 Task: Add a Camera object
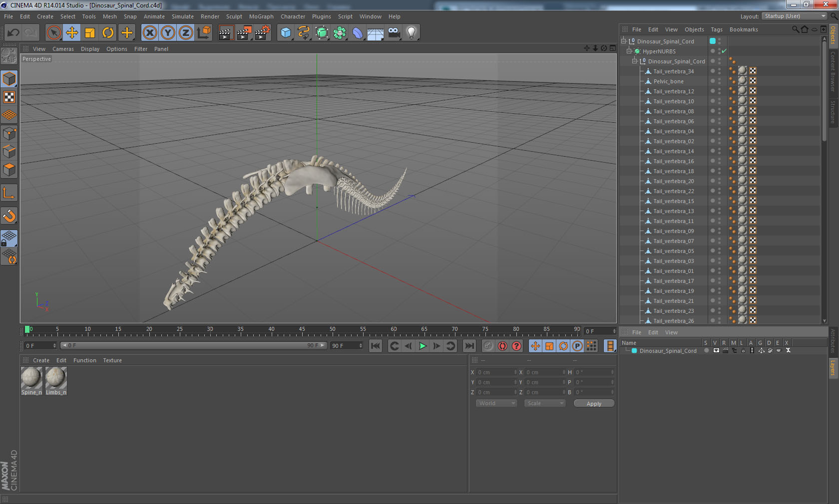point(394,33)
